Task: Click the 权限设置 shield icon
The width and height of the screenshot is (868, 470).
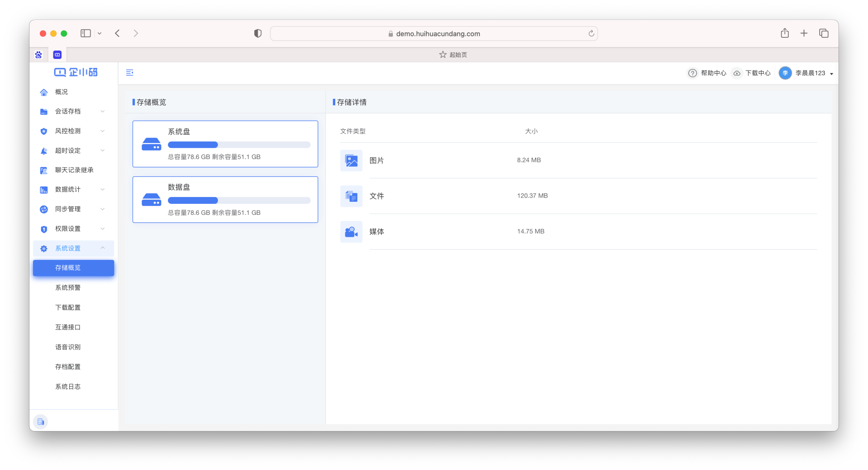Action: [x=44, y=229]
